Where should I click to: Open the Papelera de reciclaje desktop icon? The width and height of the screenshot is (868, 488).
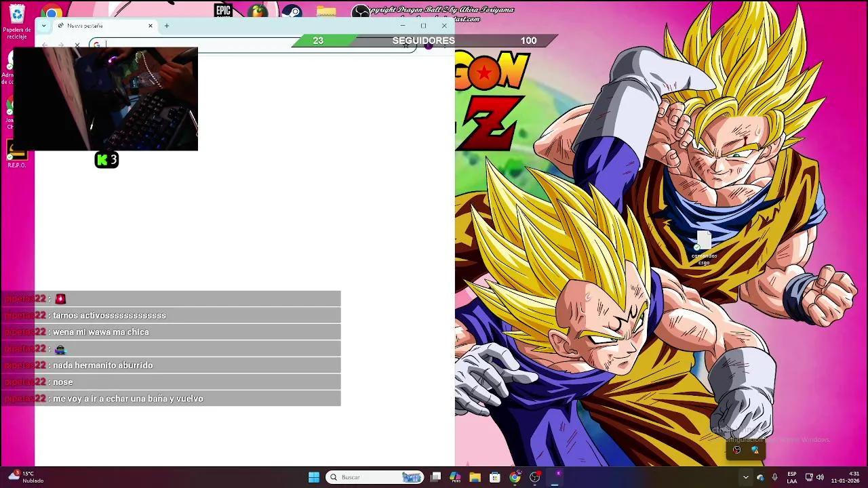pos(16,22)
